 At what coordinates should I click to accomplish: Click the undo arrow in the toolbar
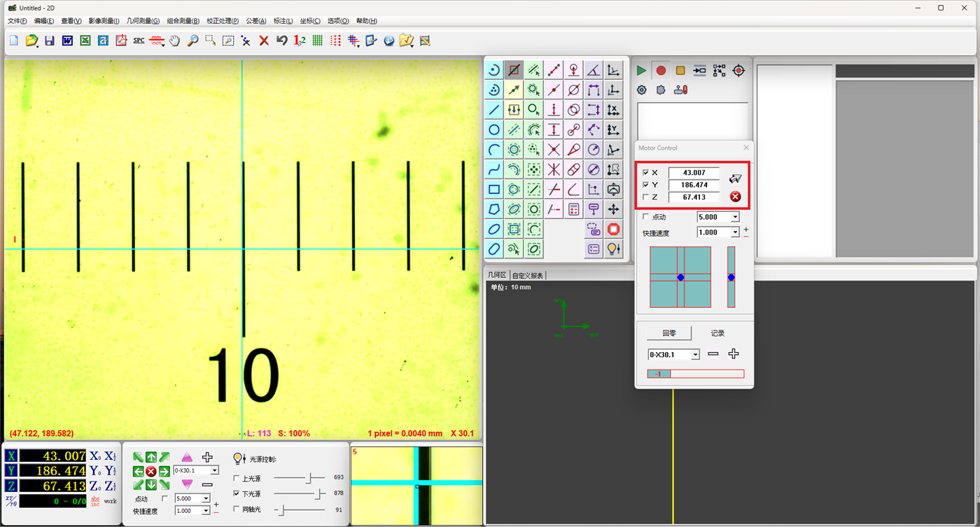(x=282, y=41)
